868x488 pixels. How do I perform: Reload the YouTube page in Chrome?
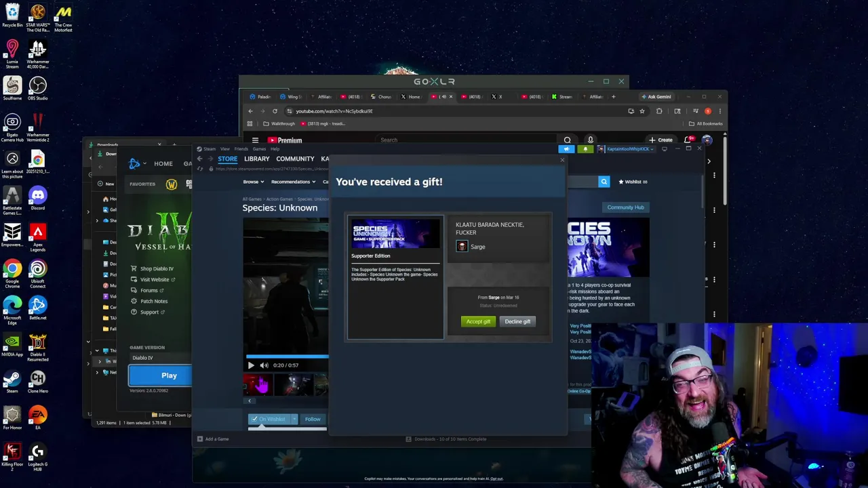pos(275,111)
